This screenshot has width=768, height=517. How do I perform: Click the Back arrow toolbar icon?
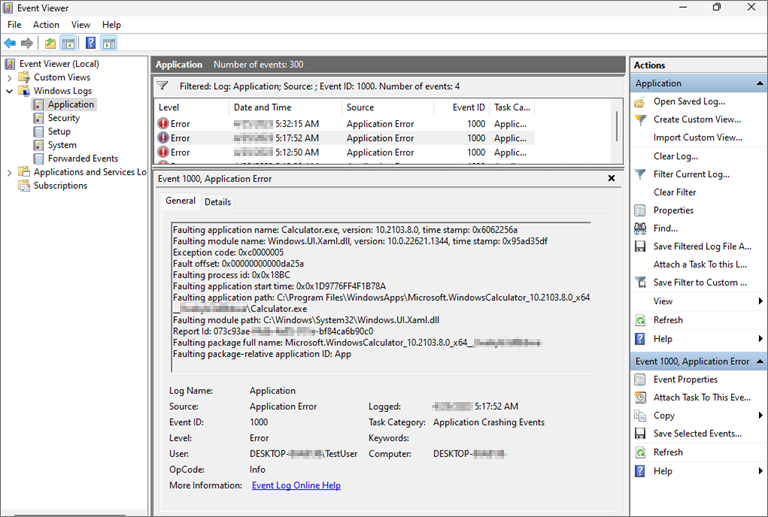point(10,43)
